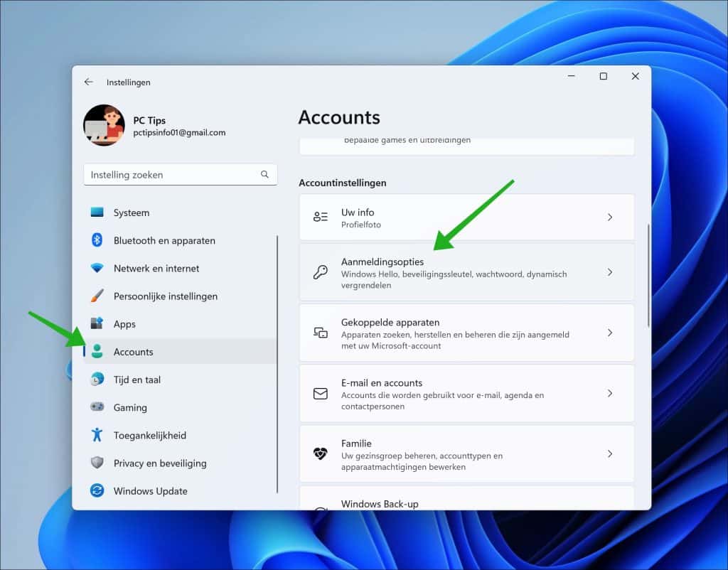The image size is (728, 570).
Task: Click the pctipsinfo01@gmail.com email text
Action: [179, 132]
